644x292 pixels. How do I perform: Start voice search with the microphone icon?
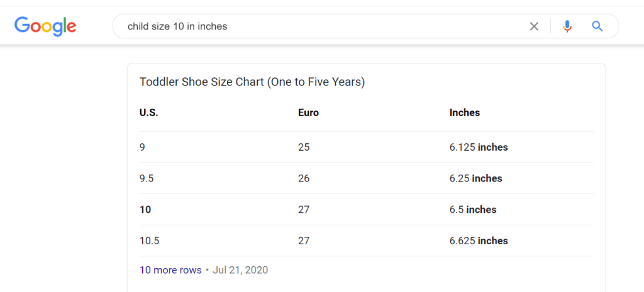(567, 26)
